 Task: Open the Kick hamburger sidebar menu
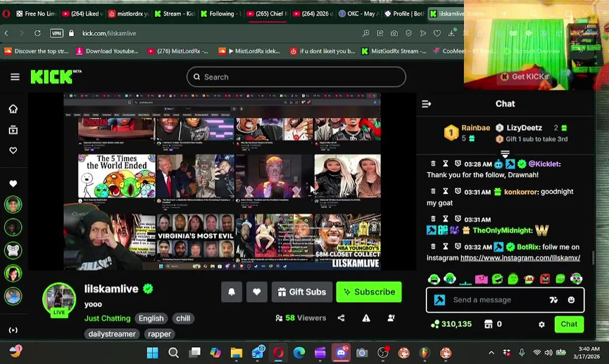click(15, 77)
